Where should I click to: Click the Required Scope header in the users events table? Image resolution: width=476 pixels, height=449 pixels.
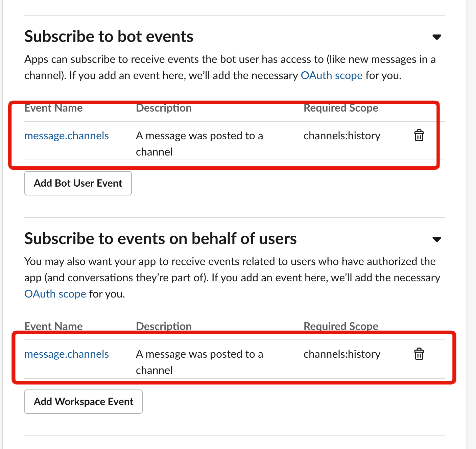pyautogui.click(x=341, y=326)
